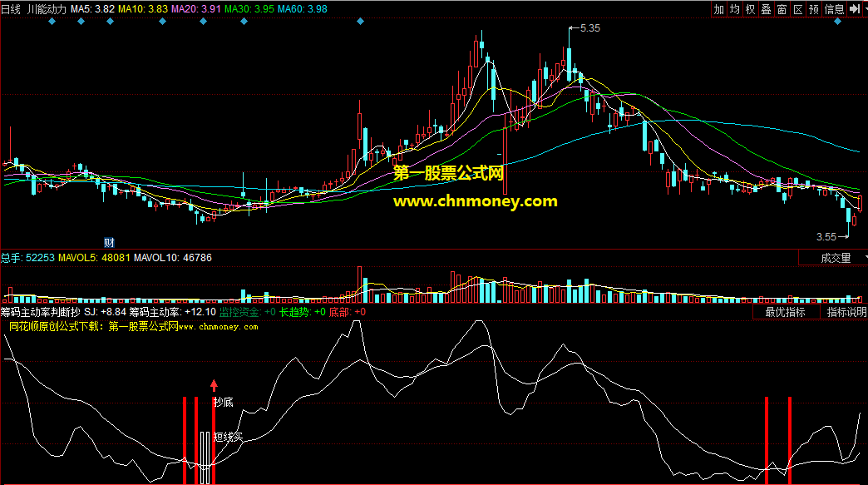The width and height of the screenshot is (868, 485).
Task: Click the jump-to-end arrow icon
Action: (855, 9)
